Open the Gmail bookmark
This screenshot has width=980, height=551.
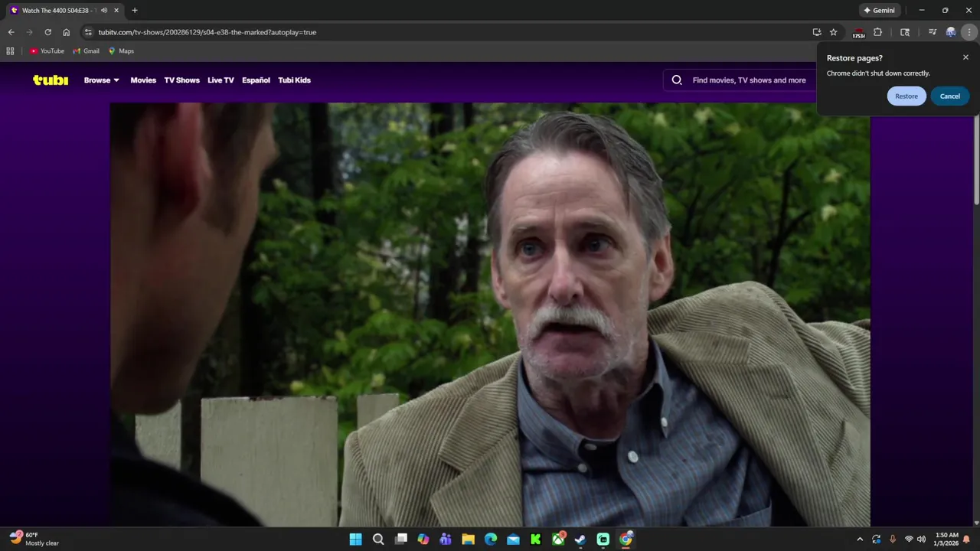pyautogui.click(x=86, y=51)
